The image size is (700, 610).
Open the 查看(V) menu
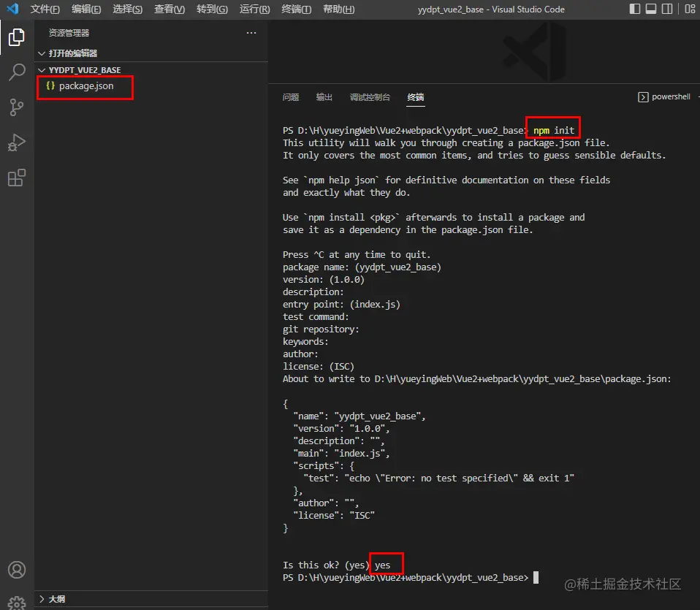[x=170, y=9]
